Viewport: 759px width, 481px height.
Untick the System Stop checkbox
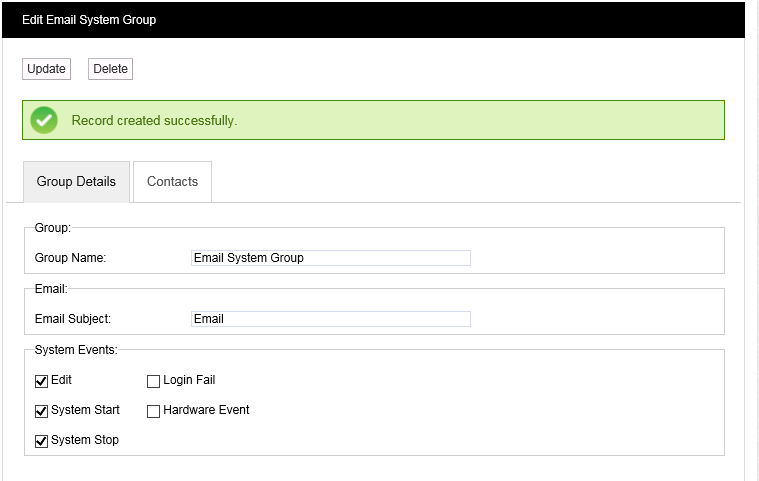[42, 441]
